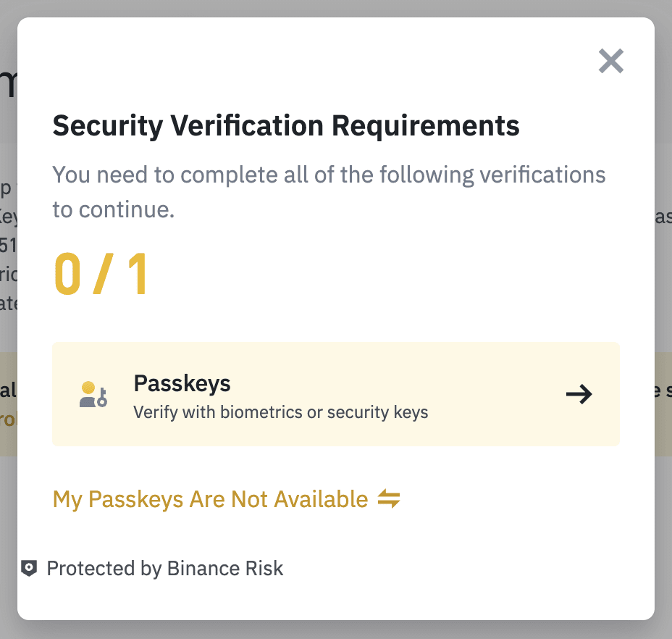Screen dimensions: 672x639
Task: Click the "Security Verification Requirements" heading
Action: [286, 126]
